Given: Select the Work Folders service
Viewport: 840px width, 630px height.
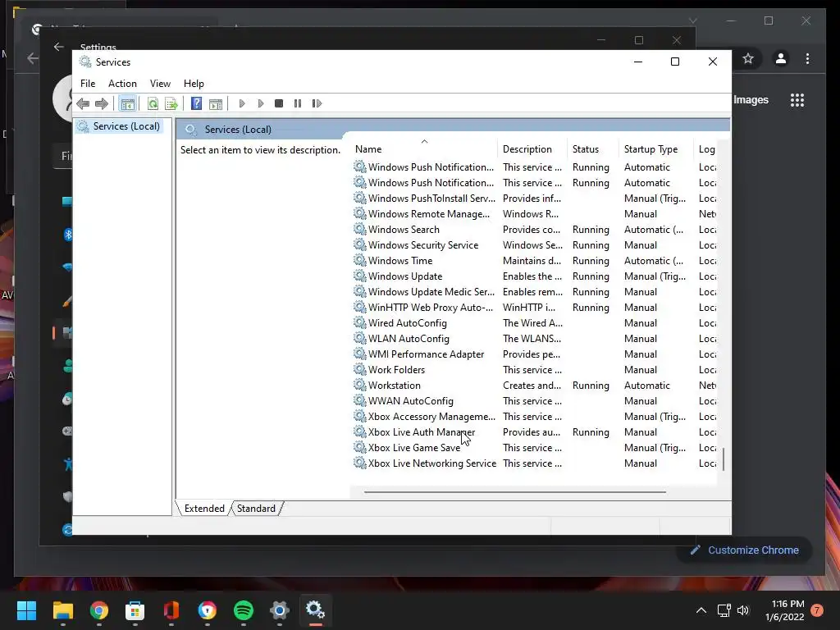Looking at the screenshot, I should 534,370.
